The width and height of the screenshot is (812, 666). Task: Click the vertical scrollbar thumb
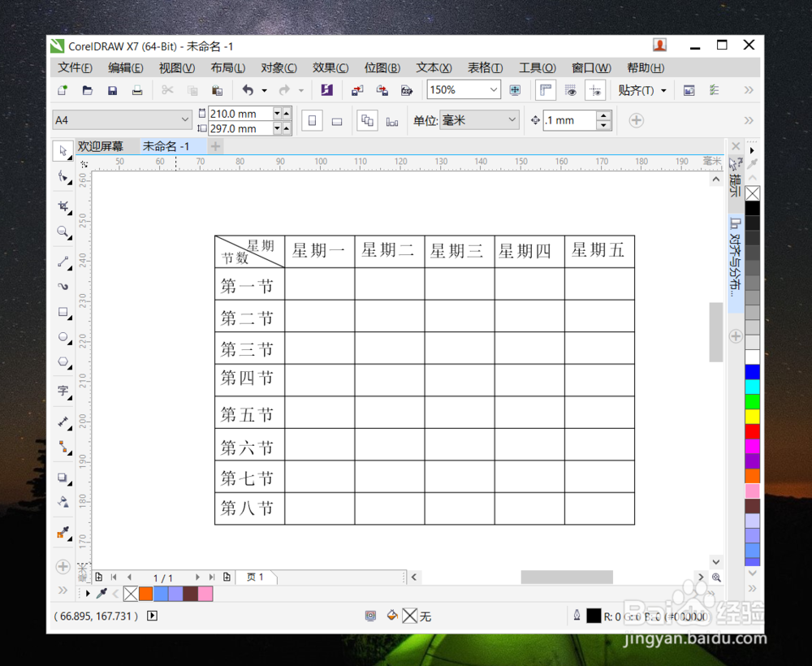(715, 331)
